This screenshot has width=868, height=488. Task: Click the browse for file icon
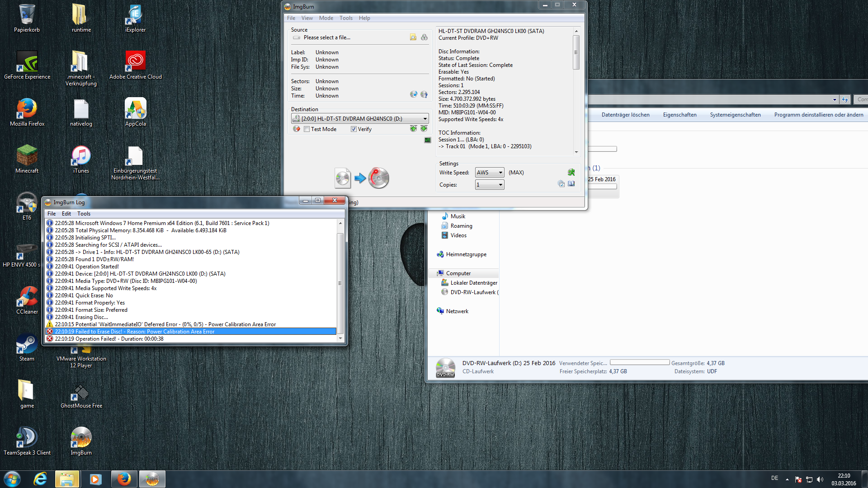pos(413,38)
